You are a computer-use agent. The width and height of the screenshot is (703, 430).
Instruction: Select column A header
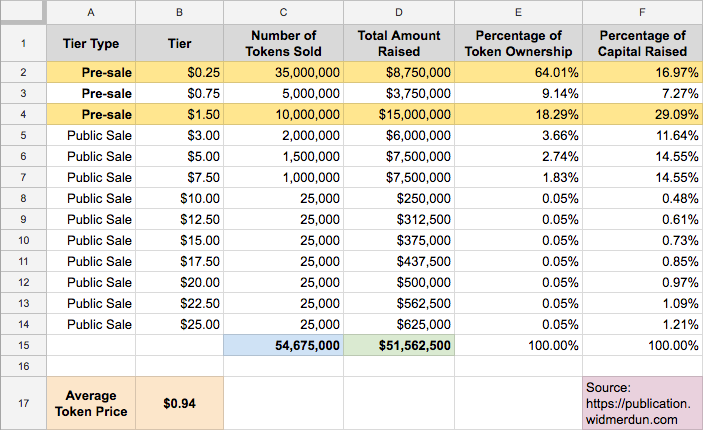91,13
